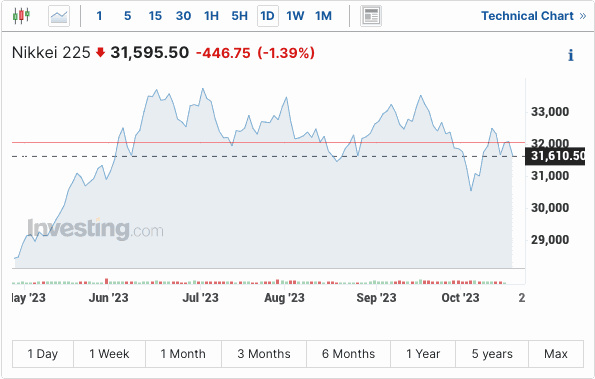Viewport: 595px width, 379px height.
Task: Show the 5 years range
Action: (492, 354)
